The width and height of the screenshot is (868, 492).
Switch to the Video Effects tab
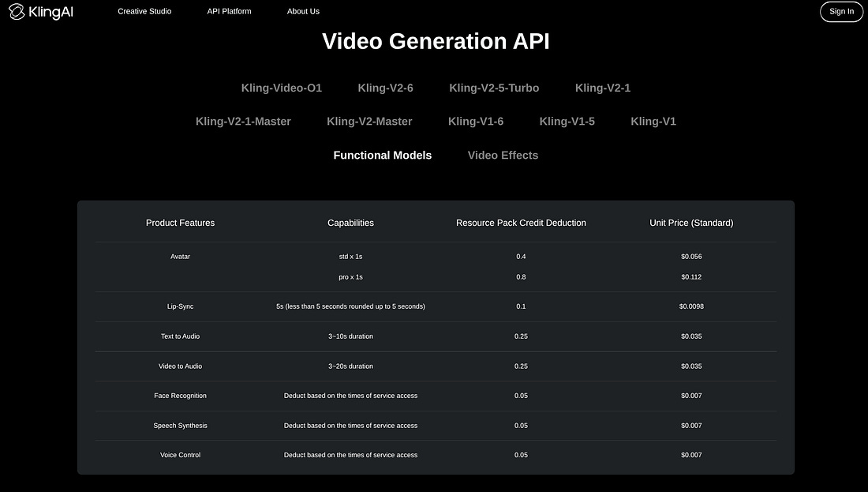(503, 155)
